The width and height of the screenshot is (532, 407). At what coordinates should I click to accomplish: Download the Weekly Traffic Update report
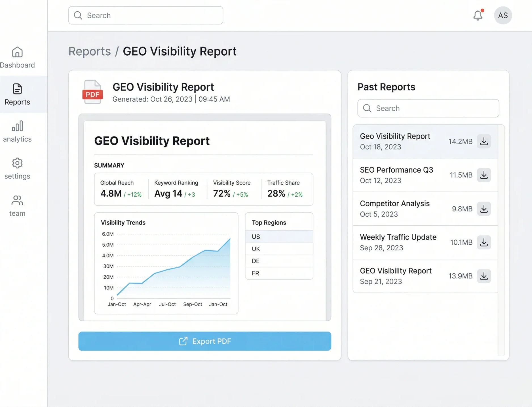point(484,242)
